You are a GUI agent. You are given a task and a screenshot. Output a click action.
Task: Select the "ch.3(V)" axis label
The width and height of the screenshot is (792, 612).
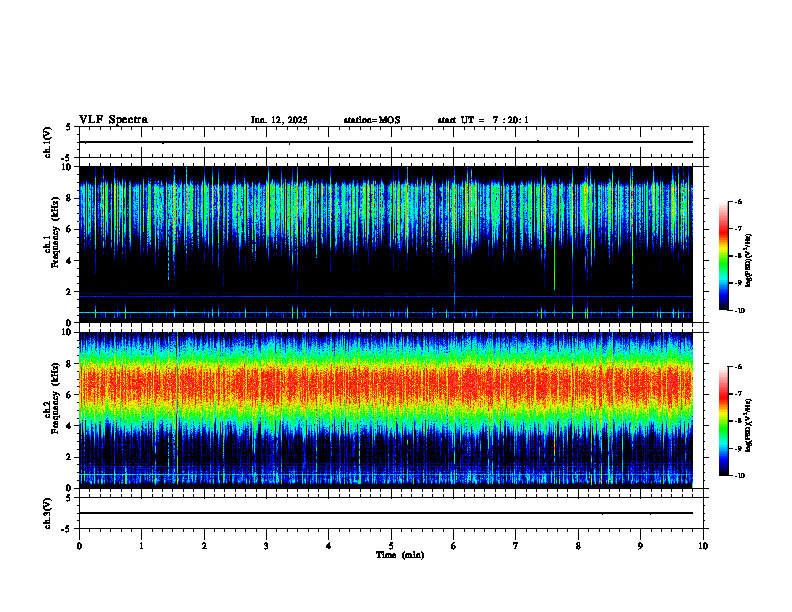[48, 513]
